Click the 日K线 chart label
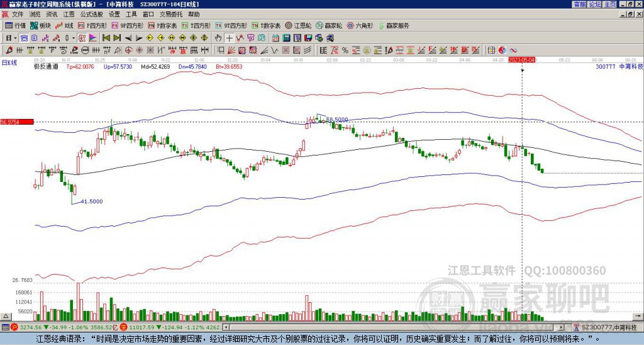The height and width of the screenshot is (345, 644). 9,62
